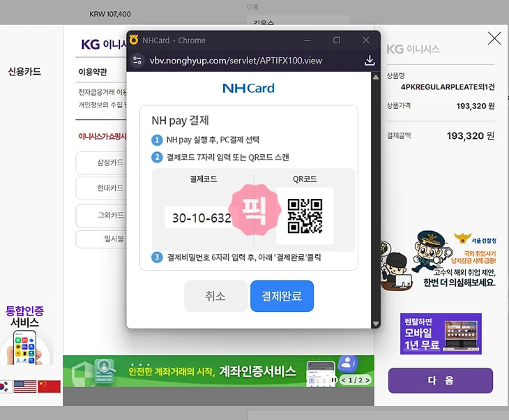Viewport: 509px width, 420px height.
Task: Click the 이니시스가쇼핑 red notice text
Action: tap(102, 137)
